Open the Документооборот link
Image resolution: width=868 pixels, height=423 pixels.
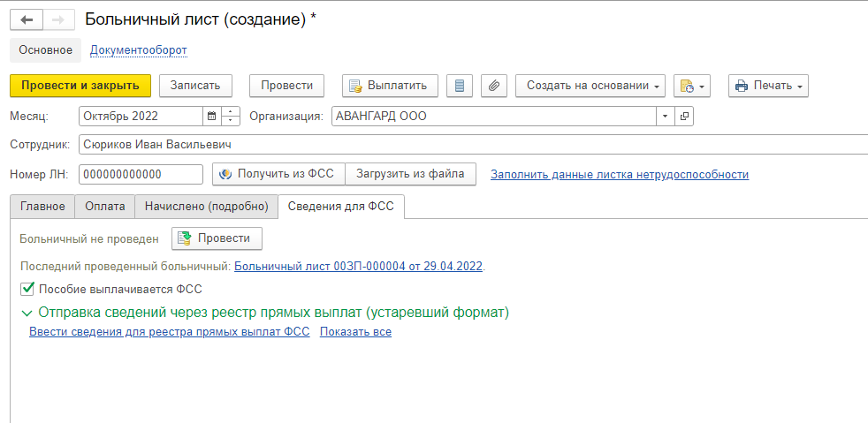(x=138, y=50)
